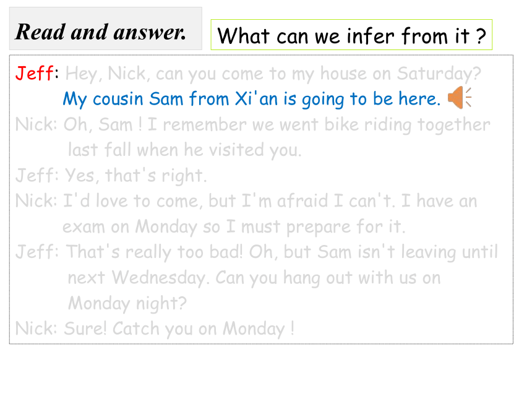This screenshot has width=532, height=399.
Task: Select the 'What can we infer from it ?' box
Action: (351, 35)
